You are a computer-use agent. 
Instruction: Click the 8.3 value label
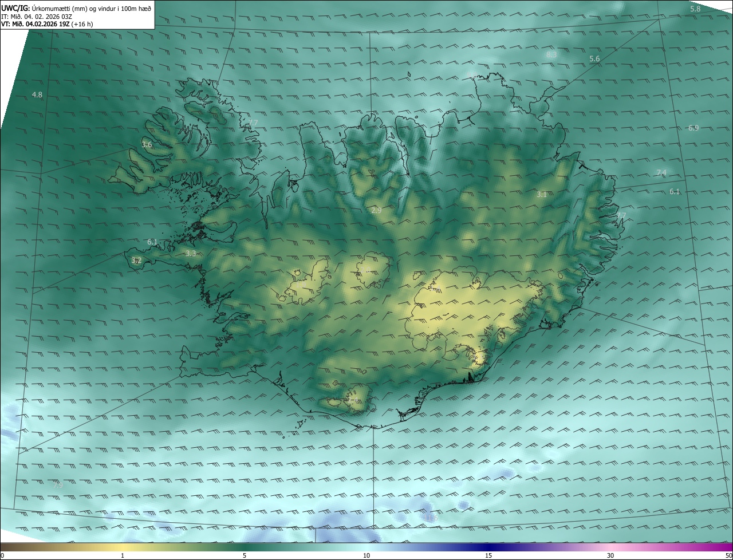[551, 54]
